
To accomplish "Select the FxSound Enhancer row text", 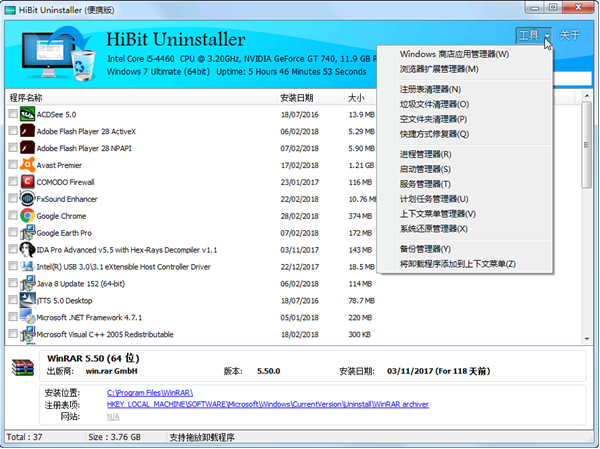I will click(x=67, y=199).
